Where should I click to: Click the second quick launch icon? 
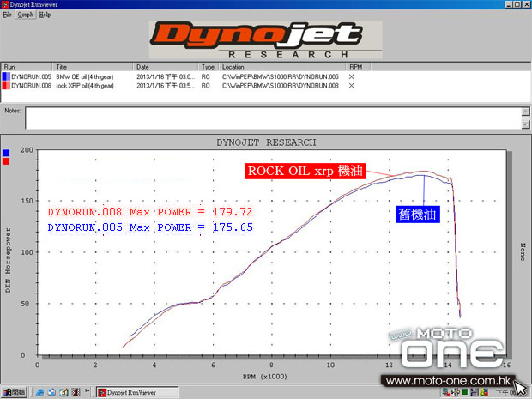pyautogui.click(x=51, y=392)
